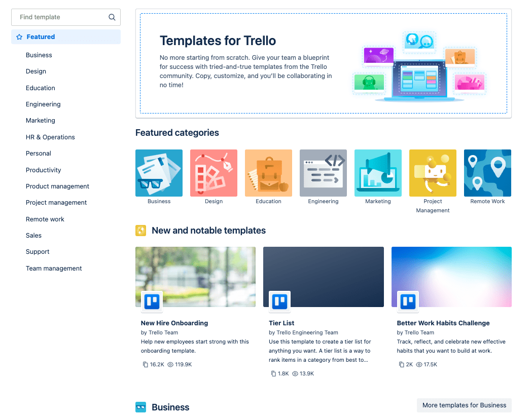This screenshot has height=417, width=532.
Task: Open the Engineering category tile icon
Action: point(324,173)
